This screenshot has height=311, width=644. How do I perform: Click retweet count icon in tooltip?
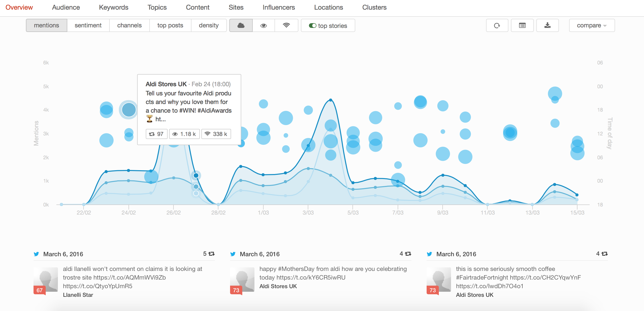tap(152, 134)
